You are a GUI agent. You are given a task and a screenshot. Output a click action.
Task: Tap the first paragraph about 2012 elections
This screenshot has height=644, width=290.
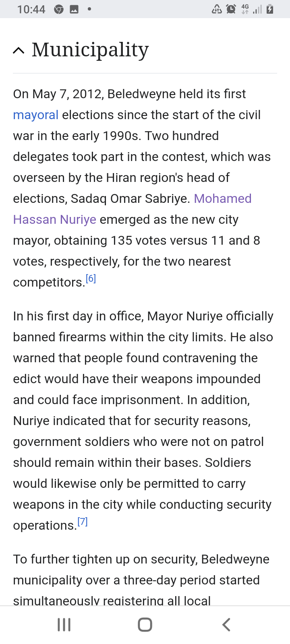coord(142,188)
